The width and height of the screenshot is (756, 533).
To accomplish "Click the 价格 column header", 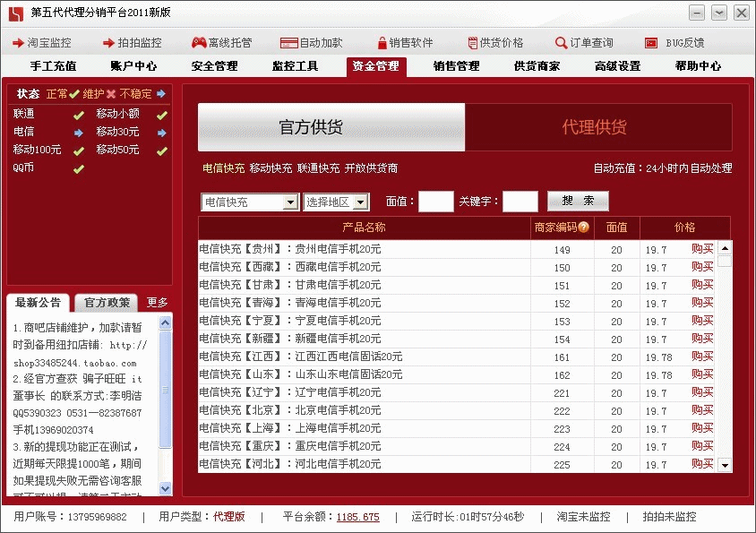I will coord(684,228).
